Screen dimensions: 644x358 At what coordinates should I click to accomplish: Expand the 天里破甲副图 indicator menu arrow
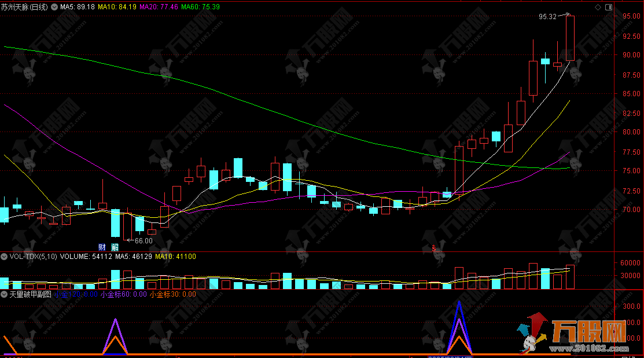(4, 294)
